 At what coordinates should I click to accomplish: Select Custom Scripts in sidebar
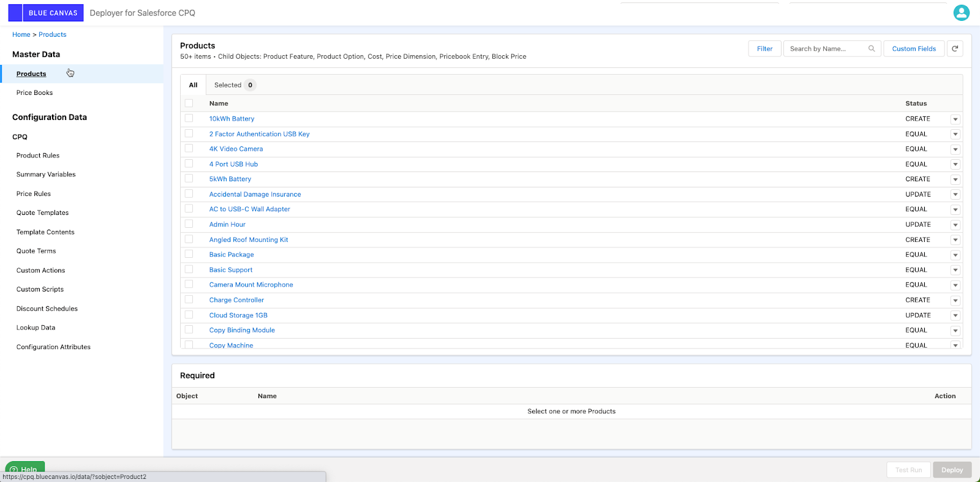[40, 289]
